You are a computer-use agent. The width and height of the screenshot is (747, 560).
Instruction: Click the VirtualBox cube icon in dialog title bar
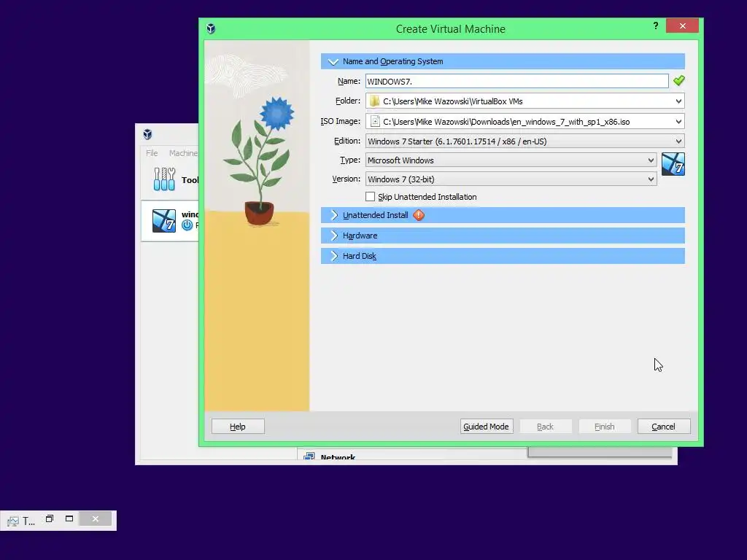(x=211, y=29)
